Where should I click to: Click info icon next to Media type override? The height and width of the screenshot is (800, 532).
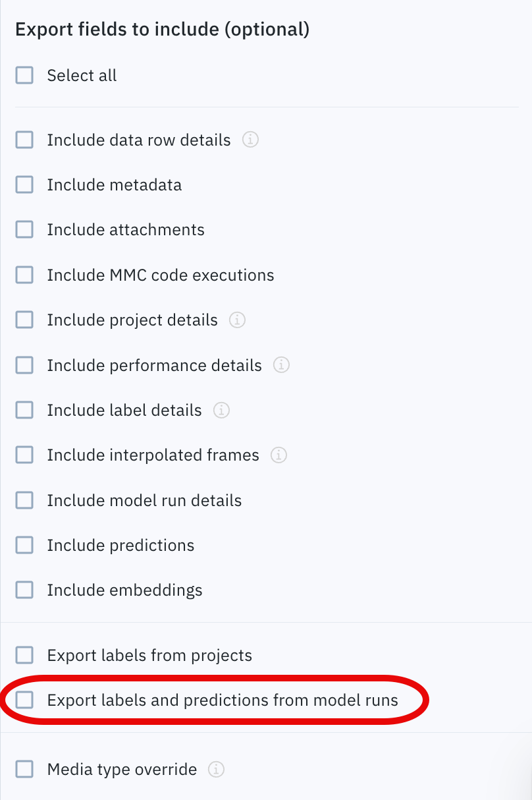(216, 769)
